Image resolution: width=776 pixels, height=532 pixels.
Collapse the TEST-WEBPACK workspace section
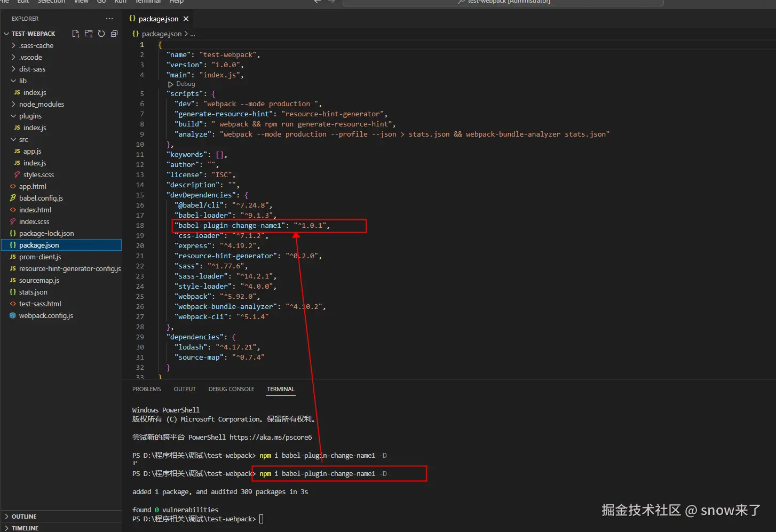6,34
